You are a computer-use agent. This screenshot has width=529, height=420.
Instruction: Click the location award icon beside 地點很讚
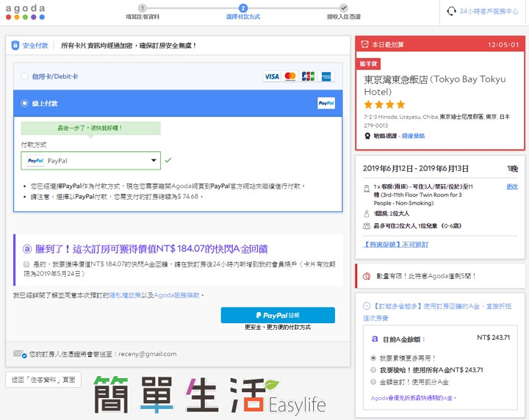click(367, 136)
